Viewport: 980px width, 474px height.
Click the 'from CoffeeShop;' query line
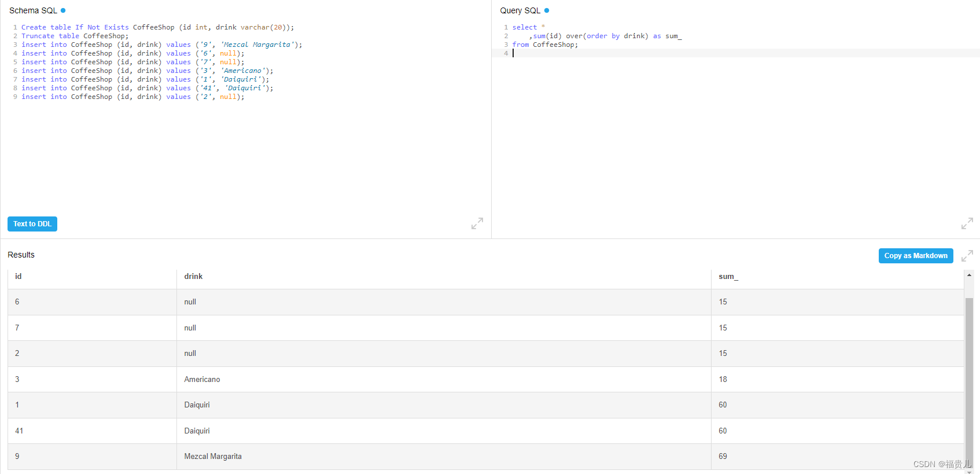pos(545,45)
